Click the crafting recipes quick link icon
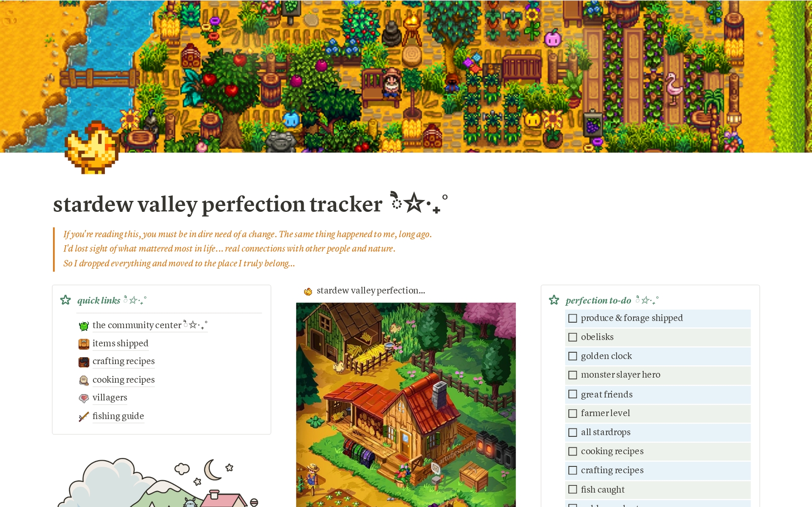This screenshot has height=507, width=812. (x=84, y=362)
